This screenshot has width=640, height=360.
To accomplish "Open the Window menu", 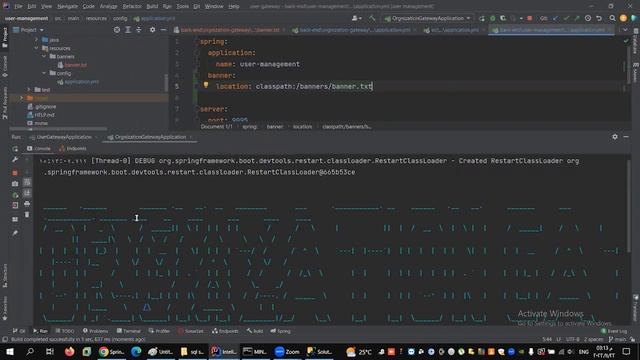I will coord(214,6).
